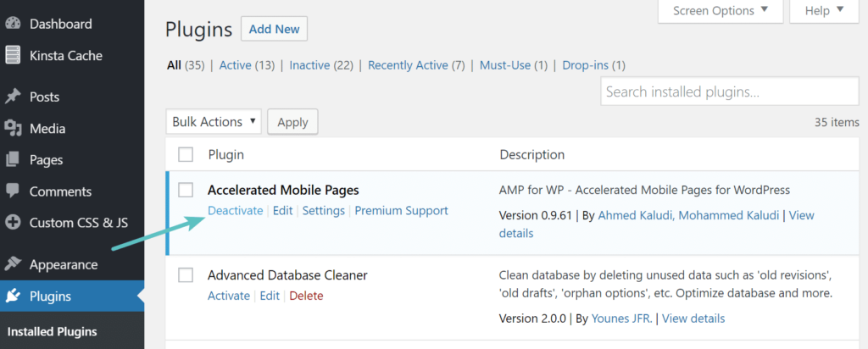Click the Dashboard gauge icon
Image resolution: width=868 pixels, height=349 pixels.
click(13, 24)
